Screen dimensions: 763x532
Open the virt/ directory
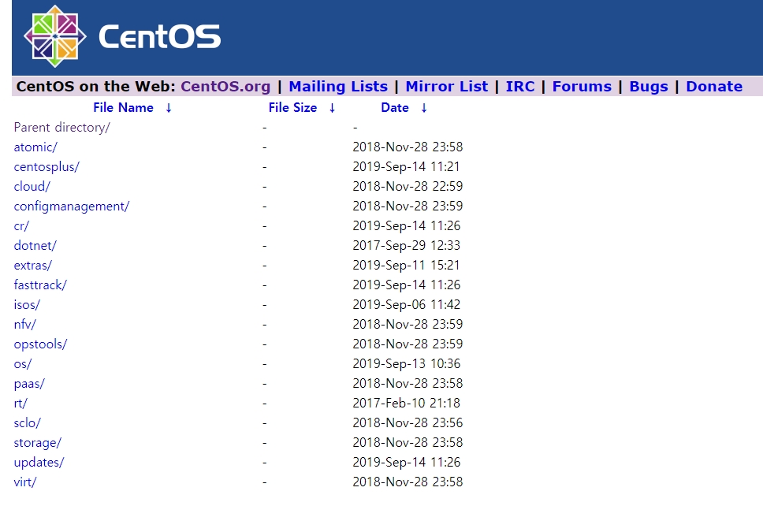[x=25, y=482]
